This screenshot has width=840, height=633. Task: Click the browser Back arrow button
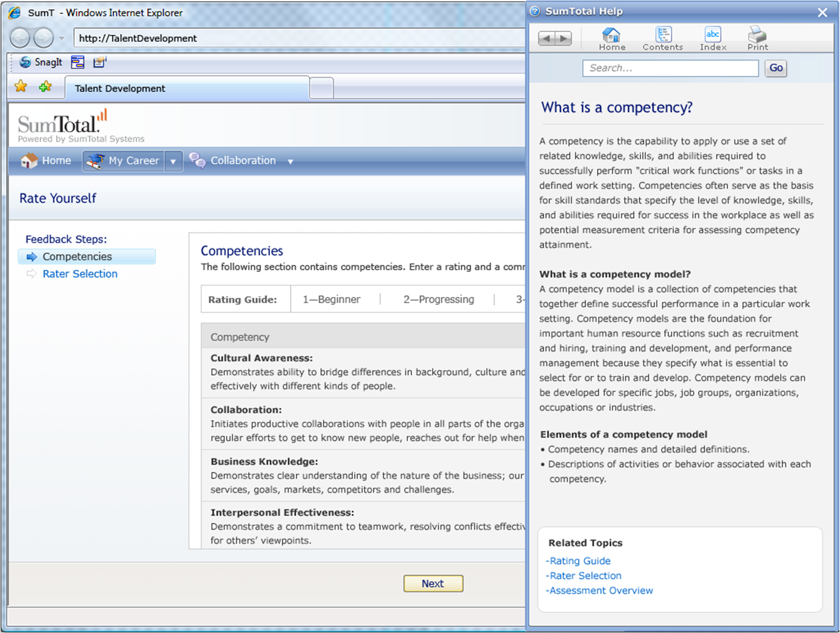[x=20, y=38]
